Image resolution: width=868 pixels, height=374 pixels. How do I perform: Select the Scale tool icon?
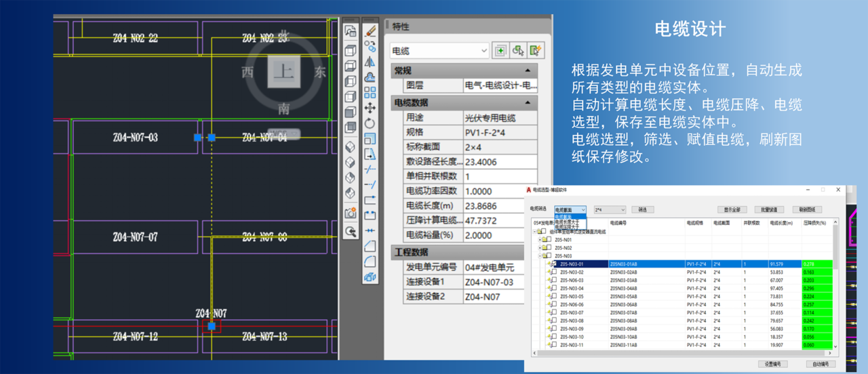(x=370, y=139)
